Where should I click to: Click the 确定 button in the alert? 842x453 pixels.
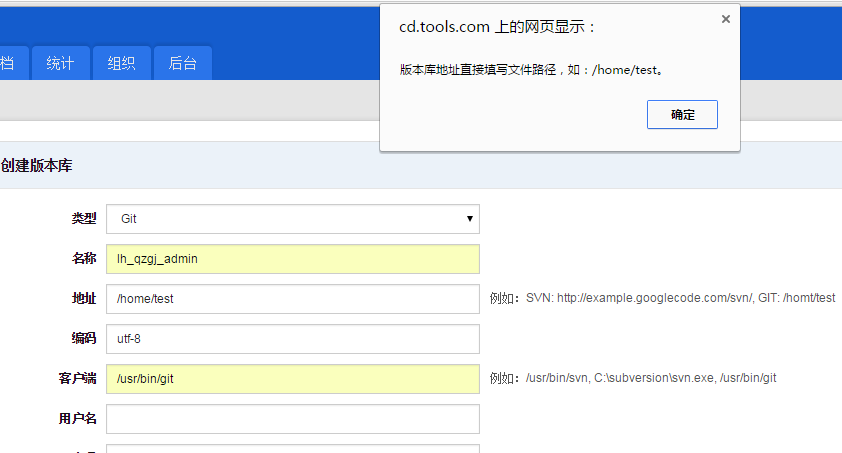click(x=683, y=115)
